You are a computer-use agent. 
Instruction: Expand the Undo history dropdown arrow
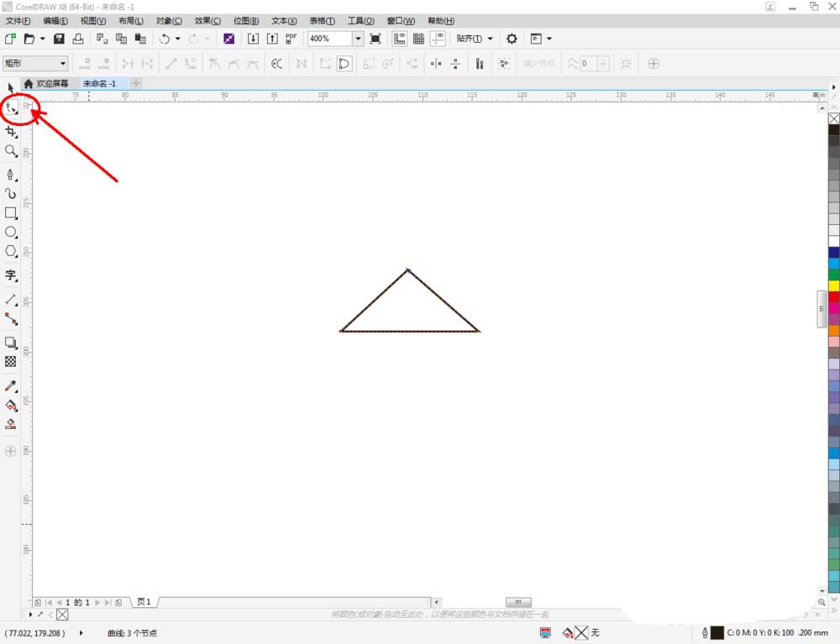coord(178,39)
